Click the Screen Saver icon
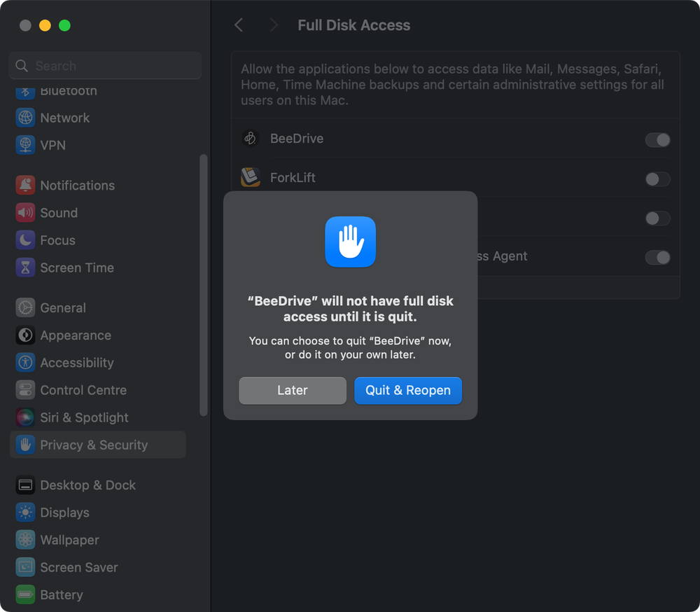The image size is (700, 612). tap(25, 567)
